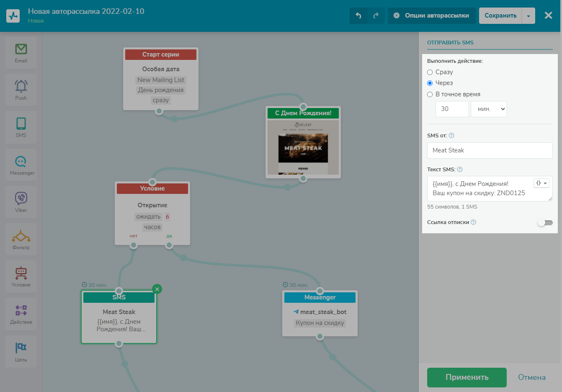The height and width of the screenshot is (392, 562).
Task: Toggle the Ссылка отписки switch
Action: [545, 222]
